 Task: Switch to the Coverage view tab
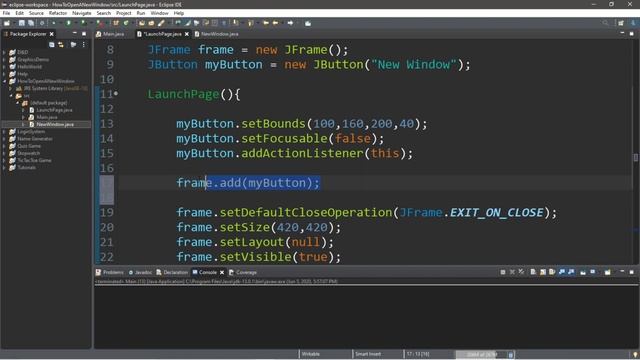[243, 272]
